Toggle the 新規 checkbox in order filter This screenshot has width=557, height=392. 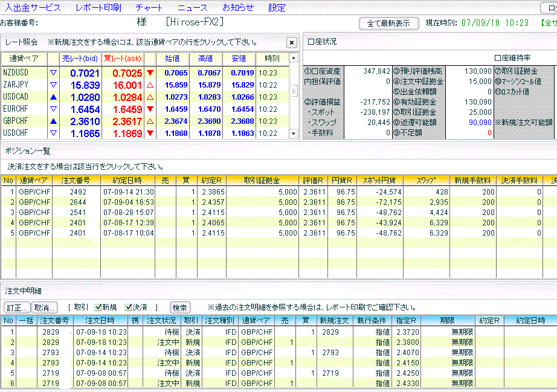coord(98,307)
